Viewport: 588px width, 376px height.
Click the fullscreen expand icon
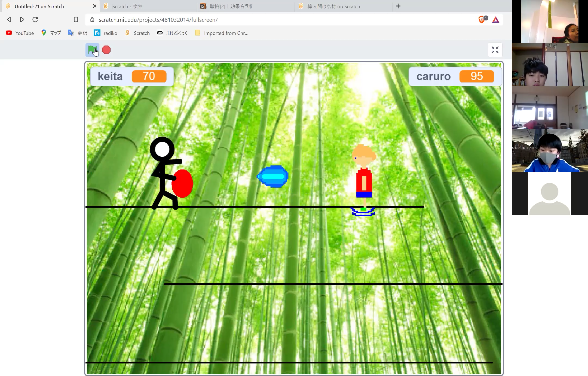(x=495, y=50)
